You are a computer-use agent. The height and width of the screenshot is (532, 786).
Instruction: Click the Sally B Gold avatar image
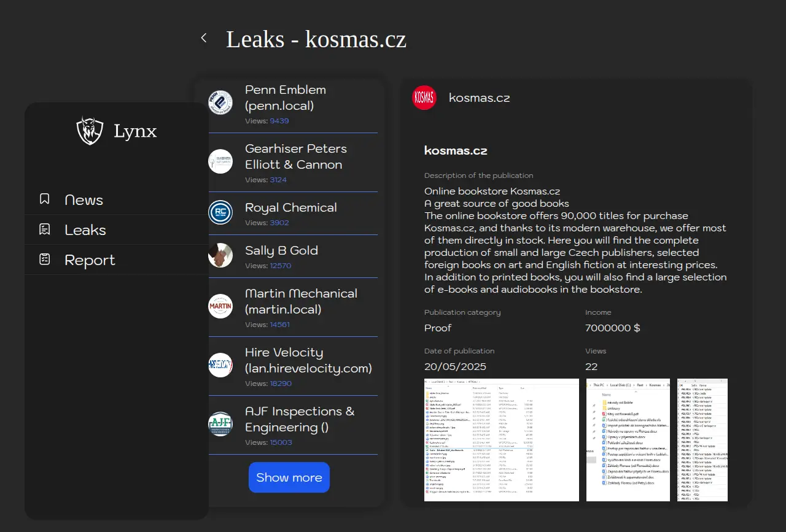click(220, 255)
